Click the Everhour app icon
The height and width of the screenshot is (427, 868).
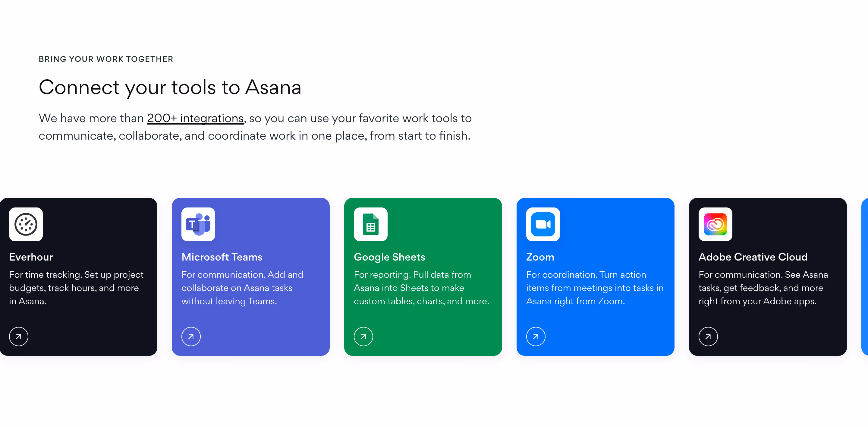point(26,224)
